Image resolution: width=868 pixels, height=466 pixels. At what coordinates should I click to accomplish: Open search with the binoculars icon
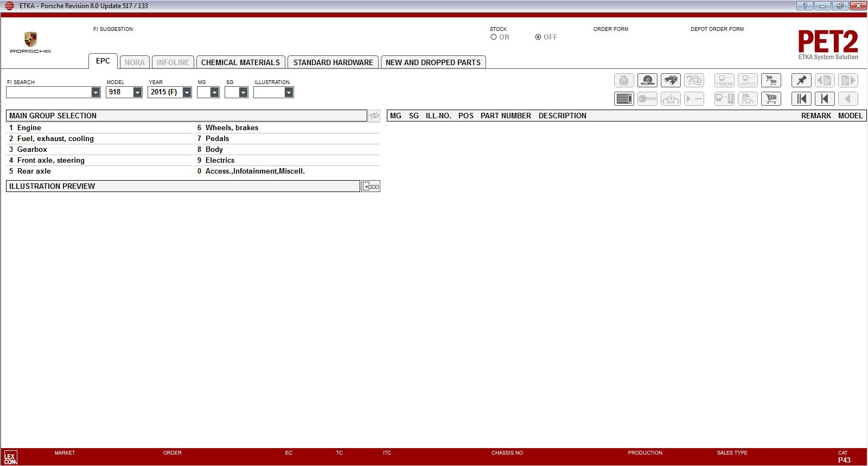point(671,81)
